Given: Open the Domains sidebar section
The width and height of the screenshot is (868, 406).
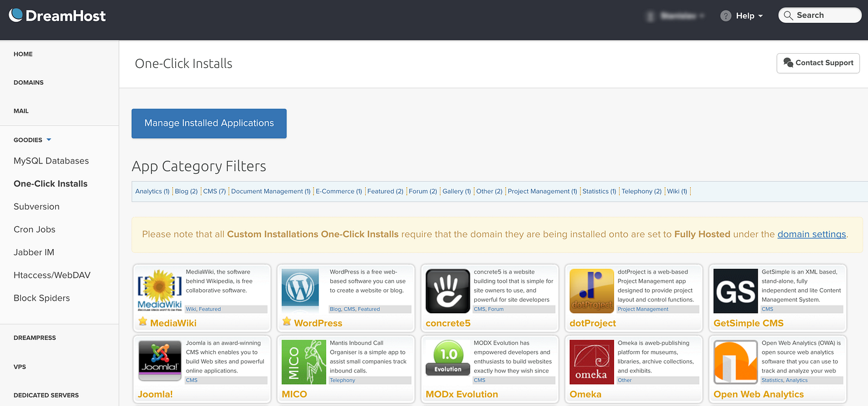Looking at the screenshot, I should point(29,83).
